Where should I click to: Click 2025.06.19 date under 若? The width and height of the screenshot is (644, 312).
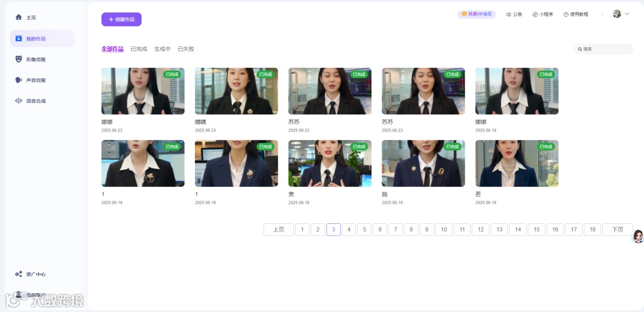(486, 202)
